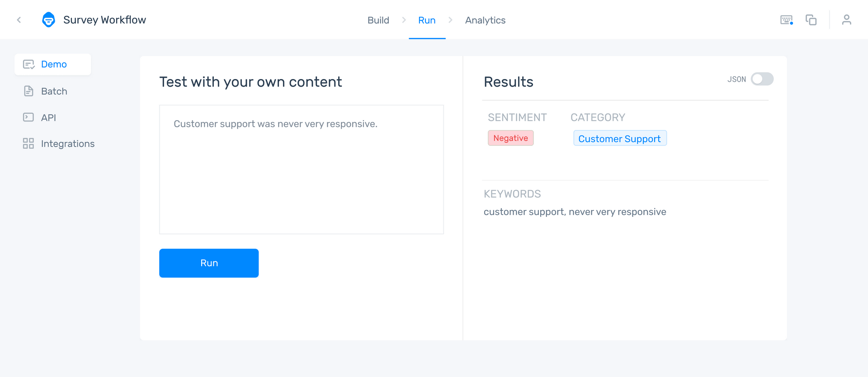Select the Run tab

(427, 20)
